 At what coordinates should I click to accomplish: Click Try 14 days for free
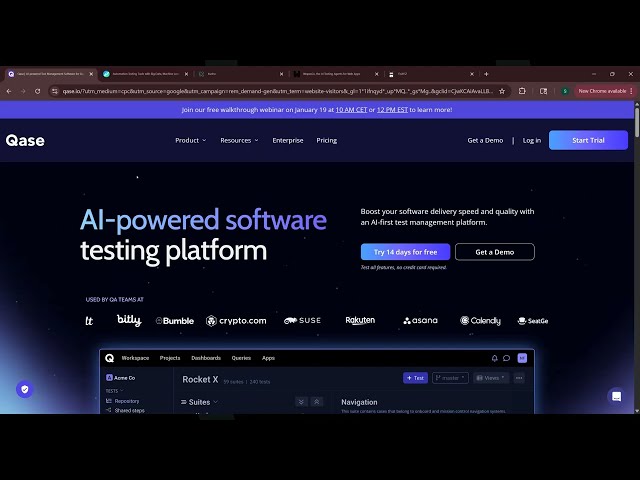405,252
